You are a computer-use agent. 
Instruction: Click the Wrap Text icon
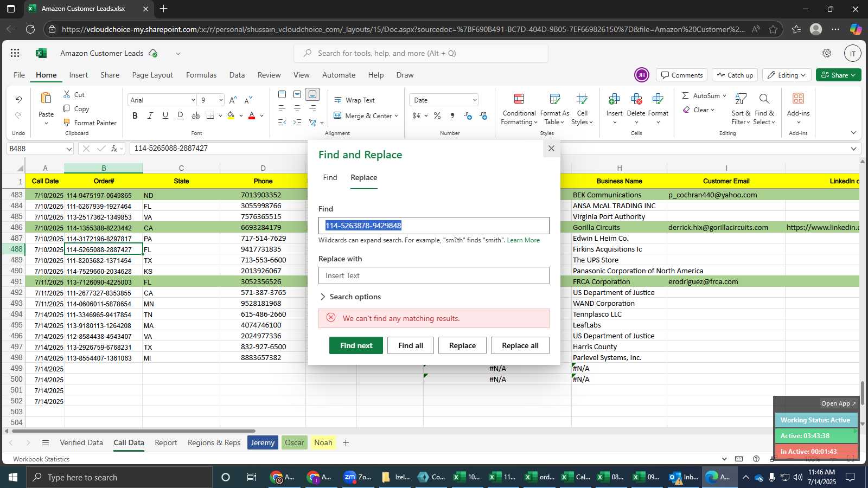coord(338,100)
